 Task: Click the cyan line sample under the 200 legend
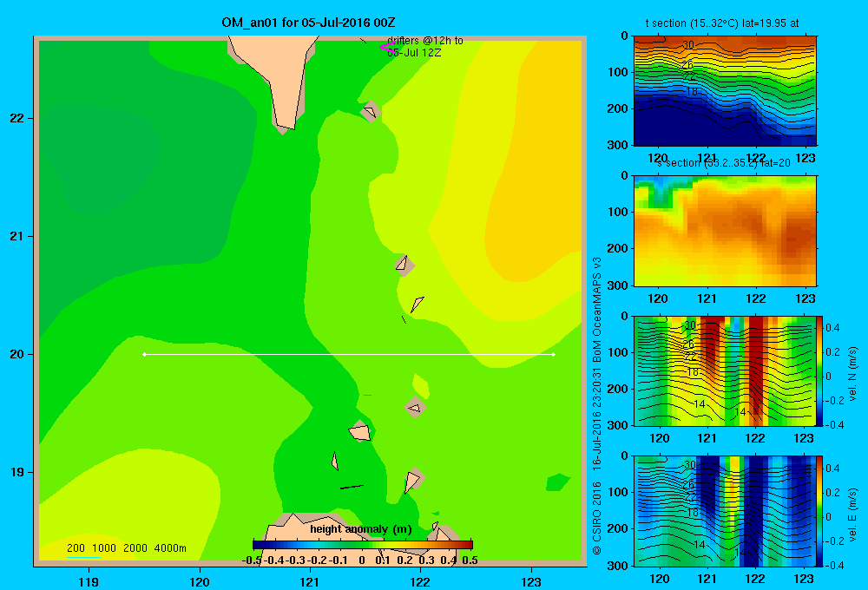click(x=83, y=557)
